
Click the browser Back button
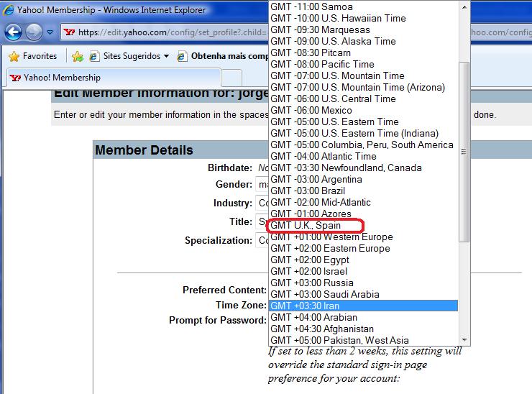13,32
